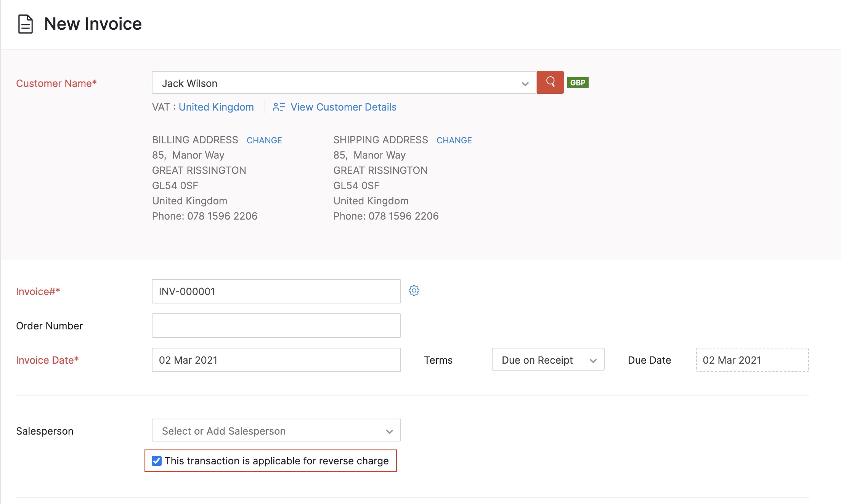Click the search icon to find customer

tap(550, 82)
